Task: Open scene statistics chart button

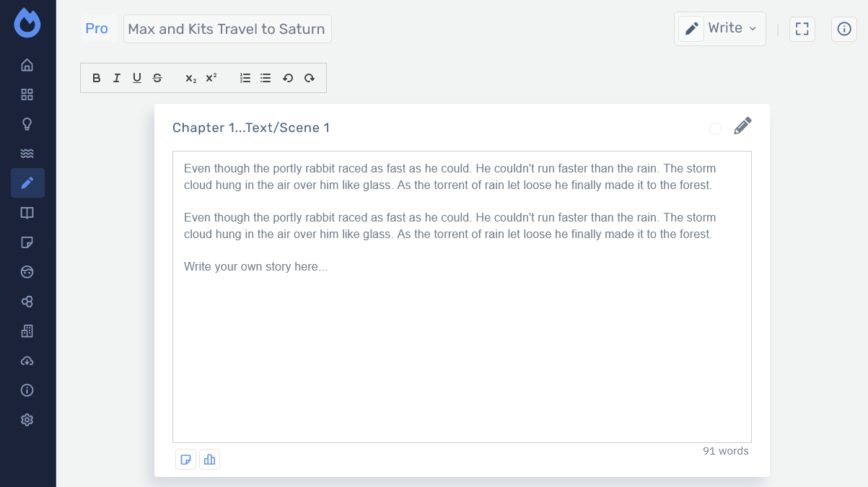Action: (210, 460)
